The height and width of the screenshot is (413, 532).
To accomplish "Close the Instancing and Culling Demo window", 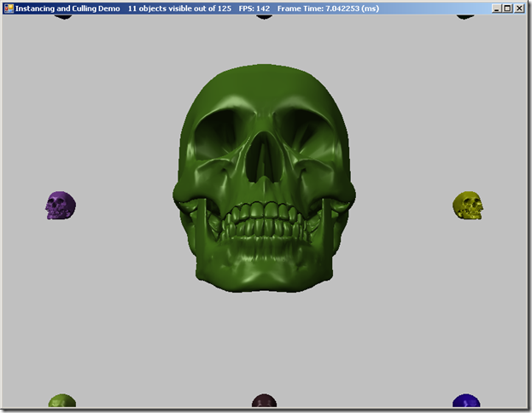I will pyautogui.click(x=519, y=9).
